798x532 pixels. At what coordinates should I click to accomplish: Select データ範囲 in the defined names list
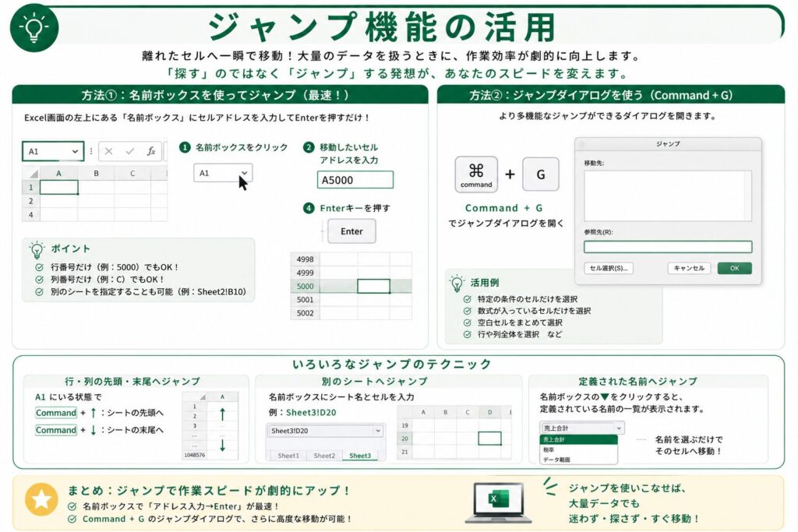[579, 460]
